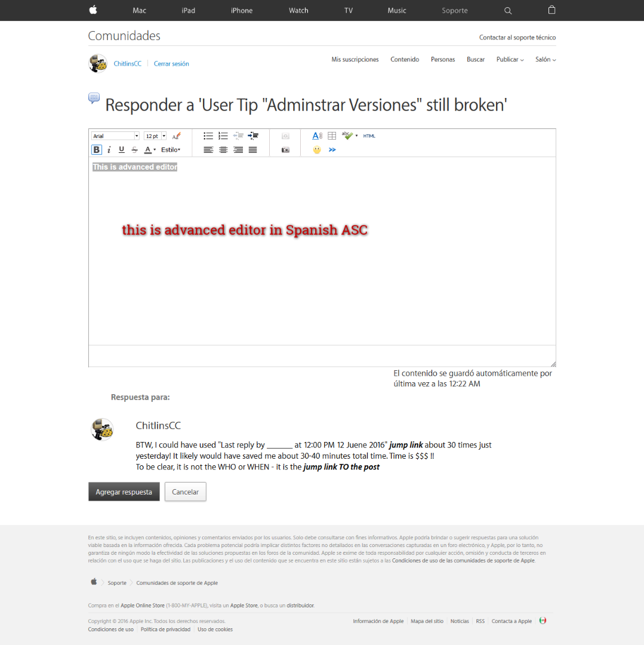Switch to HTML source view

coord(369,136)
